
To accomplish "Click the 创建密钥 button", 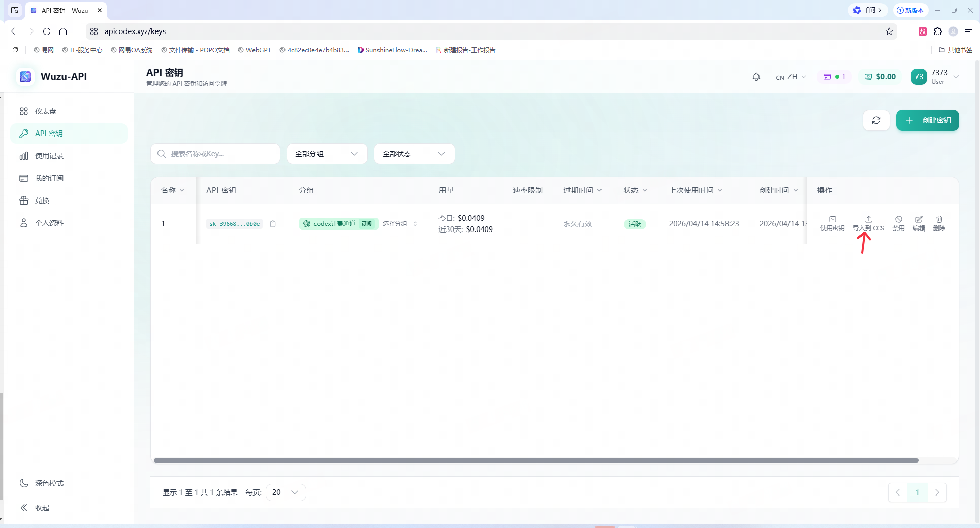I will click(x=928, y=120).
